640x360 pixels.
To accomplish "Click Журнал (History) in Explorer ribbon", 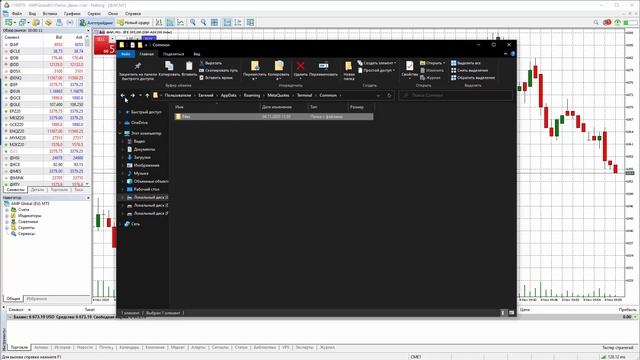I will [430, 78].
